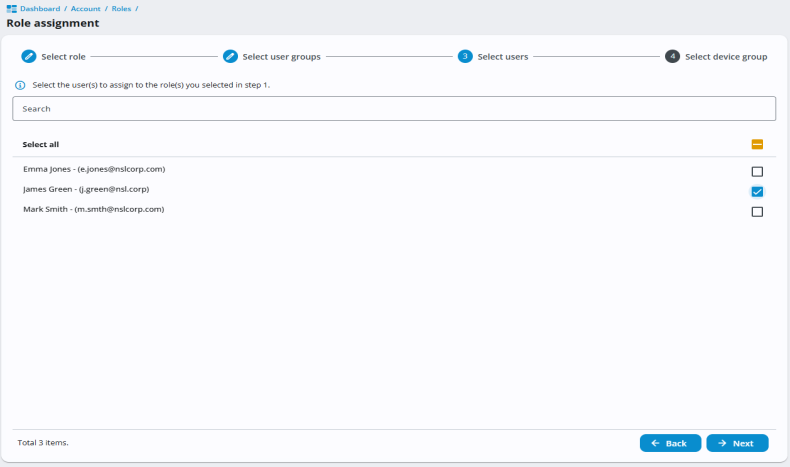Open the Dashboard breadcrumb link
Screen dimensions: 790x467
(x=40, y=9)
